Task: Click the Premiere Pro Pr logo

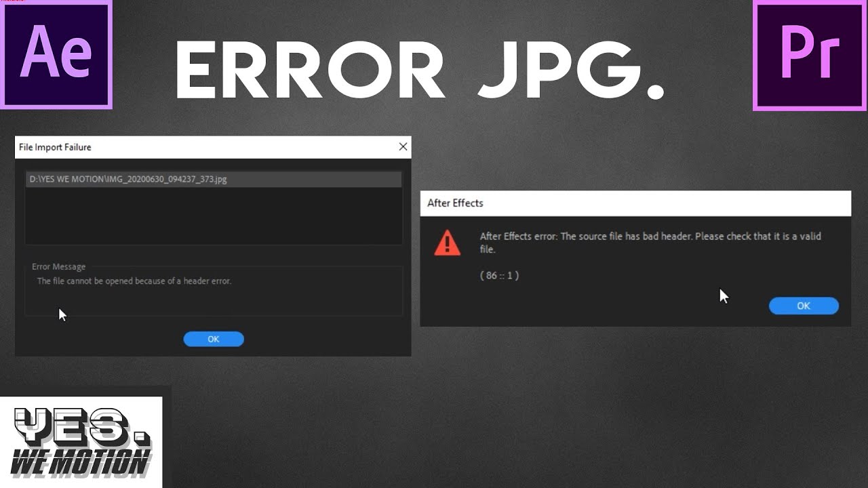Action: pos(810,56)
